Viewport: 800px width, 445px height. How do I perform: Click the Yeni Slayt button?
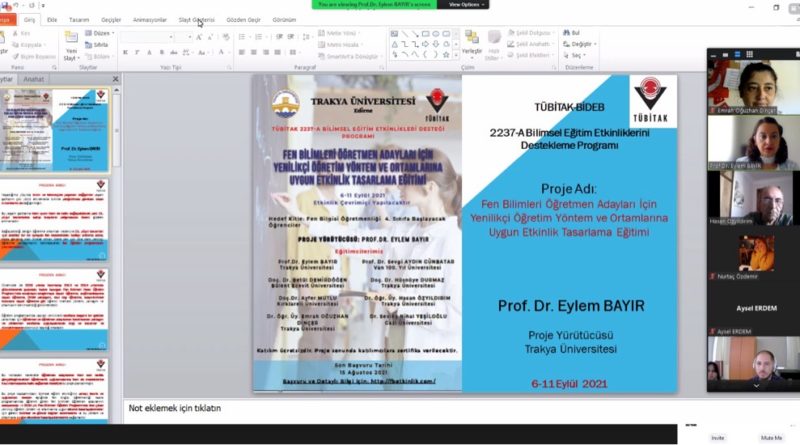coord(71,46)
